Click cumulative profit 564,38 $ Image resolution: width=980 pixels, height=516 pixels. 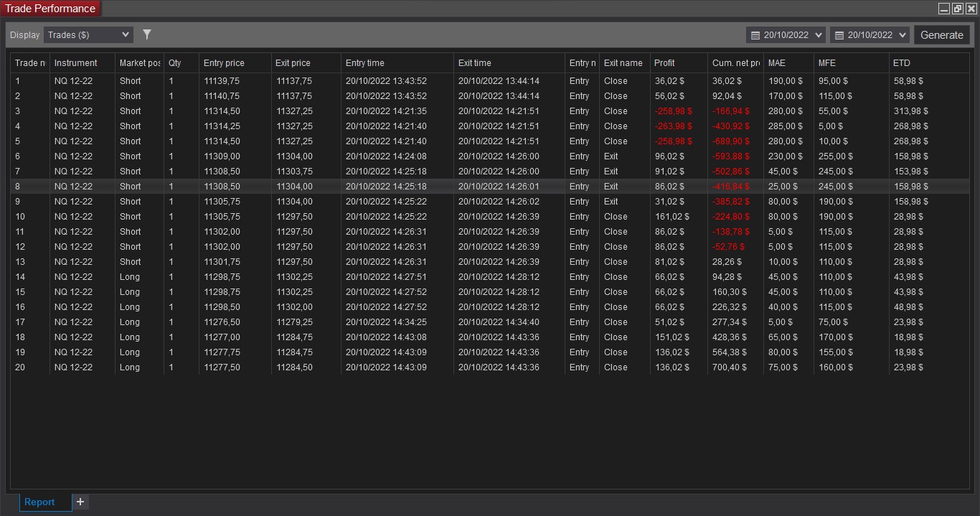tap(730, 352)
